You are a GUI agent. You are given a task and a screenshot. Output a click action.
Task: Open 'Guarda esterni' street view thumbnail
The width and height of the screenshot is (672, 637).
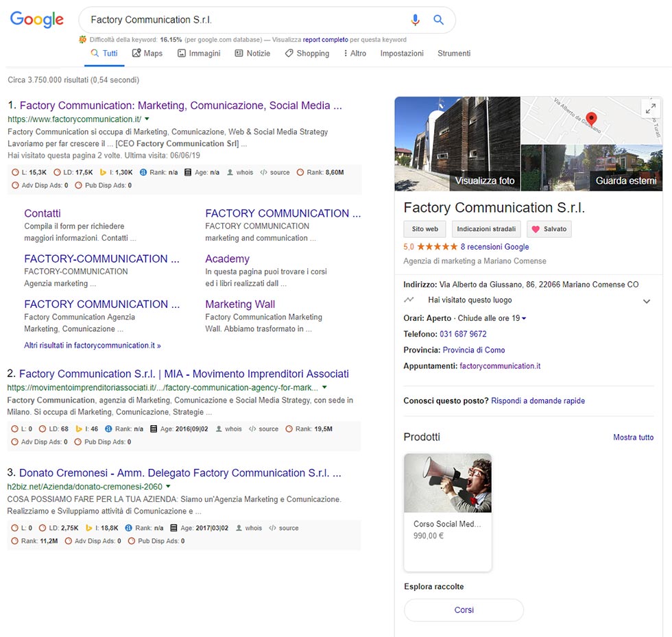(x=592, y=167)
